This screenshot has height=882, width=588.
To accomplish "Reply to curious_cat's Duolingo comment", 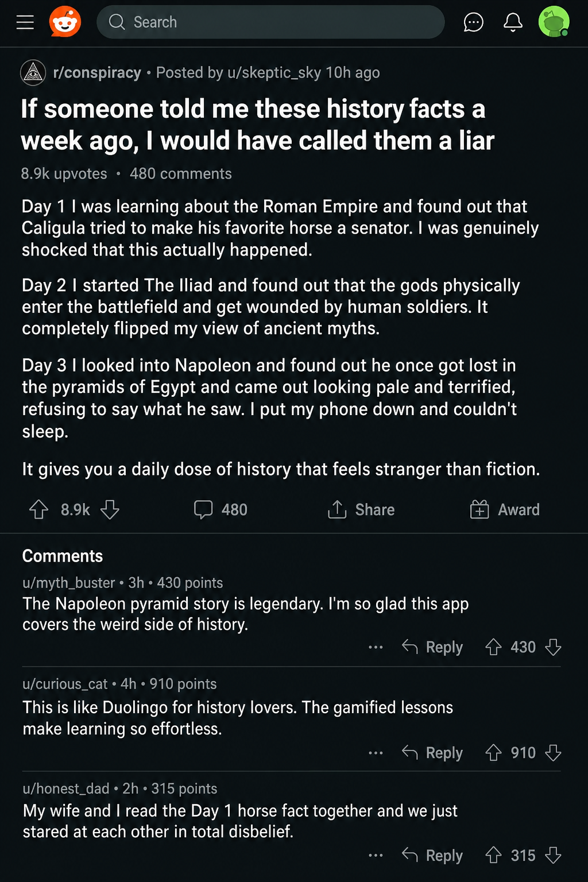I will [x=432, y=753].
